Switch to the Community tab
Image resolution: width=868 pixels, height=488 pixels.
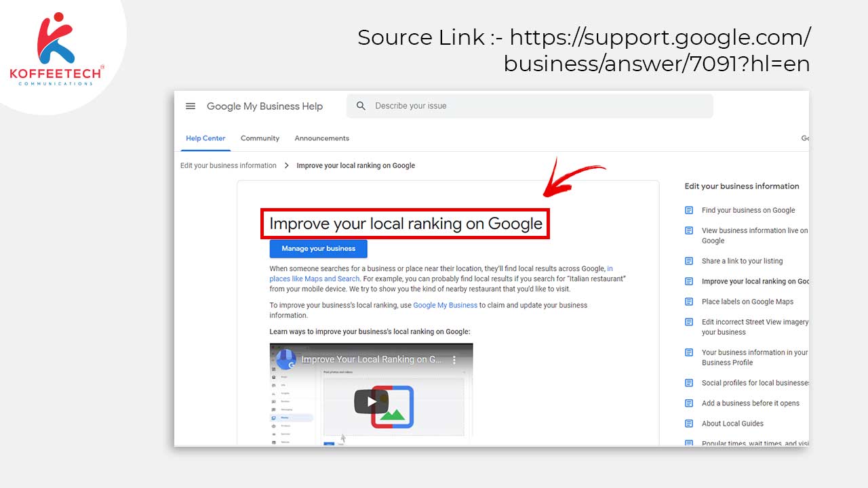click(x=260, y=138)
